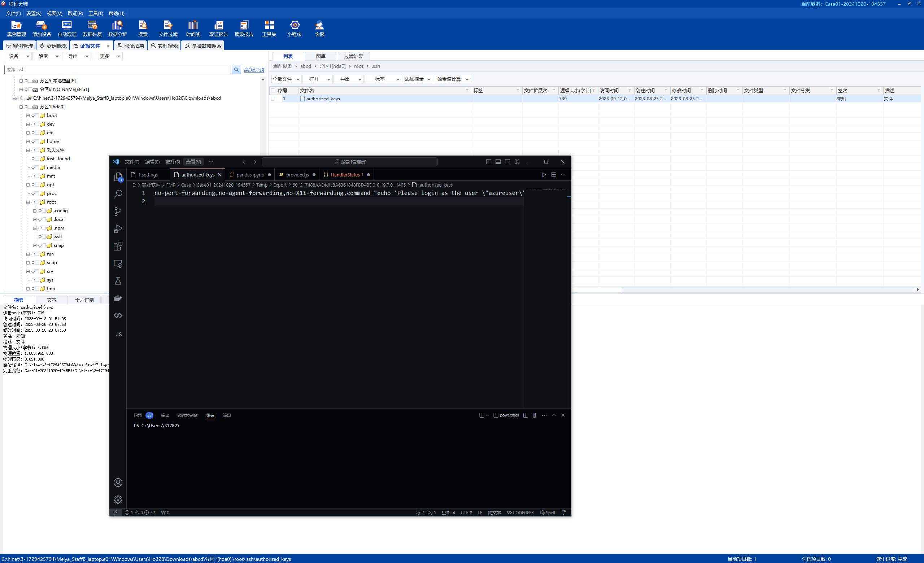Open VS Code Accounts icon
Viewport: 924px width, 563px height.
click(118, 483)
